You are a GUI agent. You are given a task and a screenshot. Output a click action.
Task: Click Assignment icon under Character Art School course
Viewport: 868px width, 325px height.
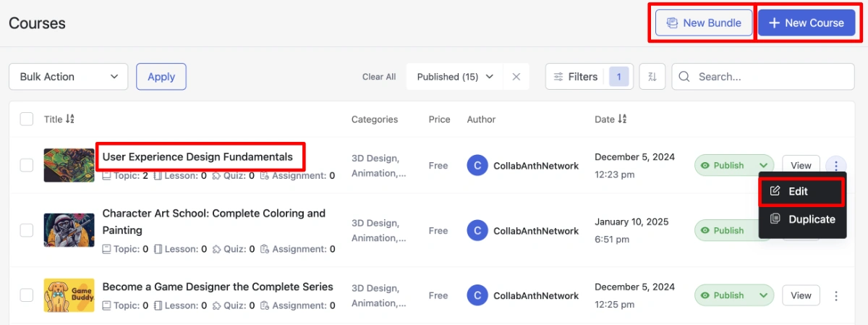point(265,249)
